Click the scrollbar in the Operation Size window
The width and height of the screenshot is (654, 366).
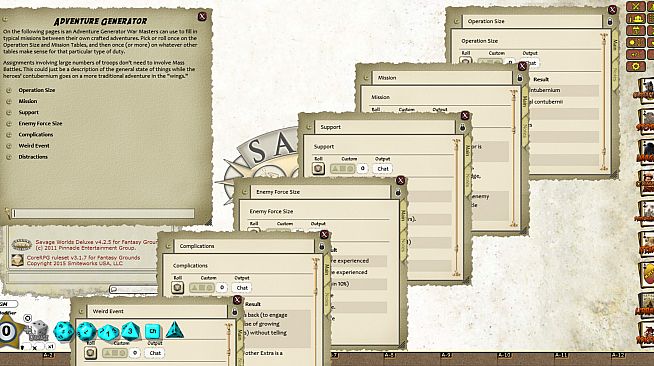click(x=604, y=103)
